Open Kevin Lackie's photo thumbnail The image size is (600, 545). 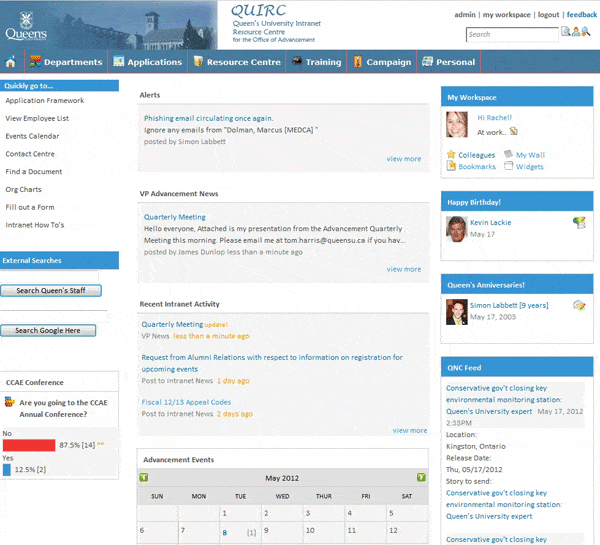click(457, 229)
